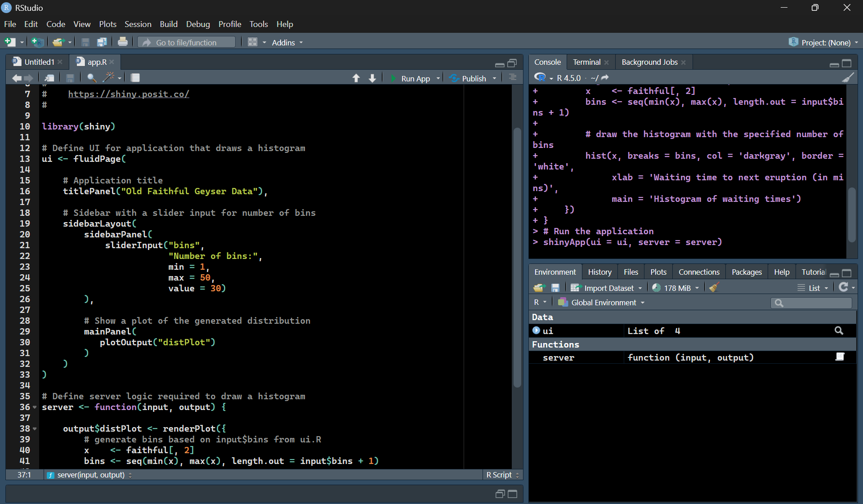
Task: View ui object with magnifier icon
Action: pyautogui.click(x=839, y=331)
